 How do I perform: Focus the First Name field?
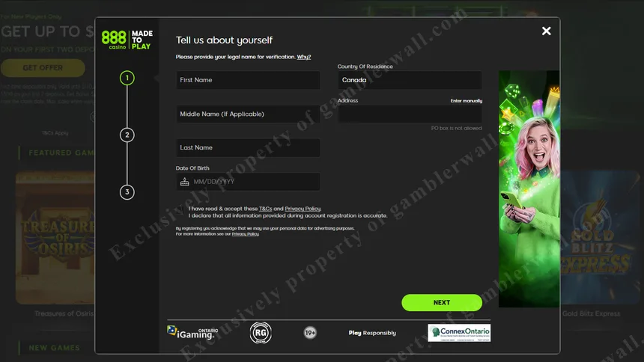point(248,80)
